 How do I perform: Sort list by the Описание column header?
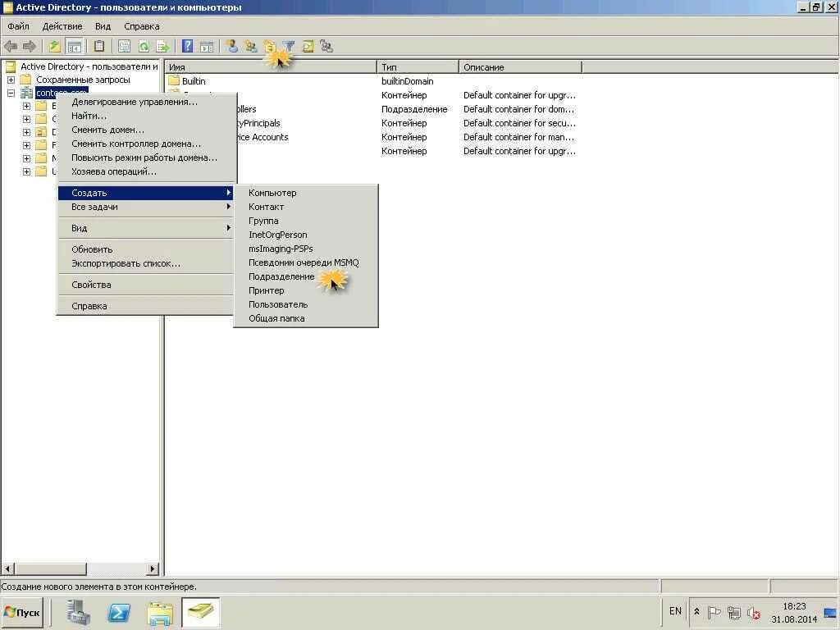tap(520, 67)
